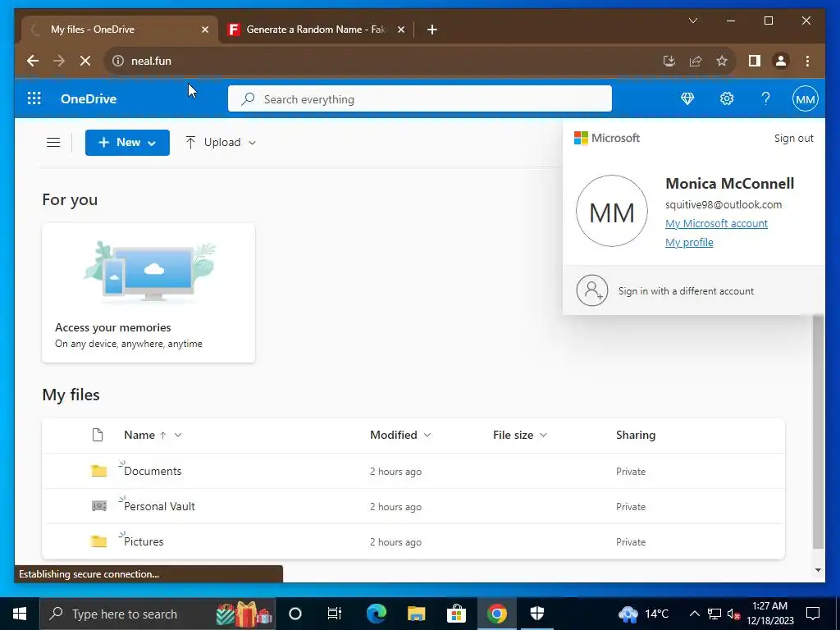
Task: Open the Windows Start menu
Action: [x=20, y=614]
